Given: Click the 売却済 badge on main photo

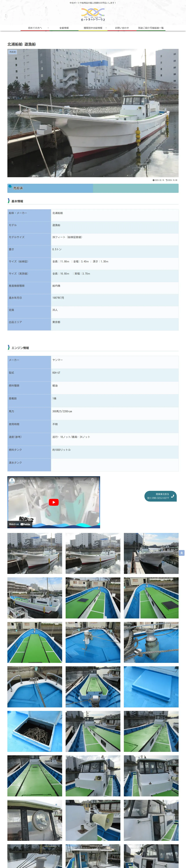Looking at the screenshot, I should [12, 52].
